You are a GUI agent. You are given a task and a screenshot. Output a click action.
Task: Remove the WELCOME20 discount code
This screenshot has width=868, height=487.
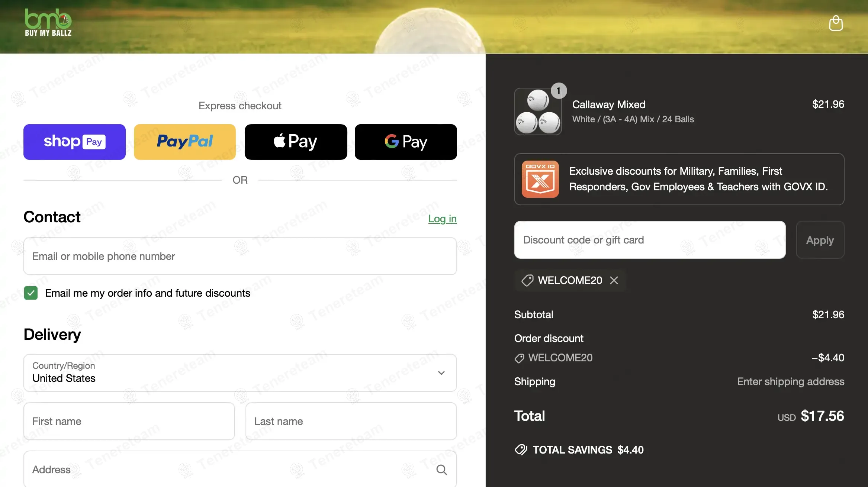coord(614,280)
